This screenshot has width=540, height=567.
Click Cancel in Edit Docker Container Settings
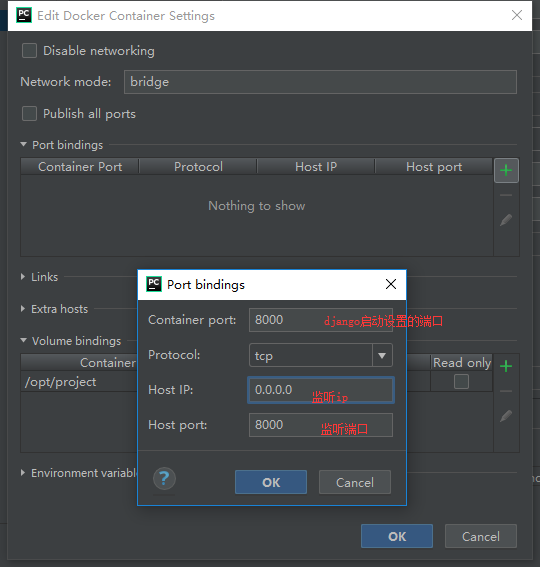pyautogui.click(x=481, y=536)
